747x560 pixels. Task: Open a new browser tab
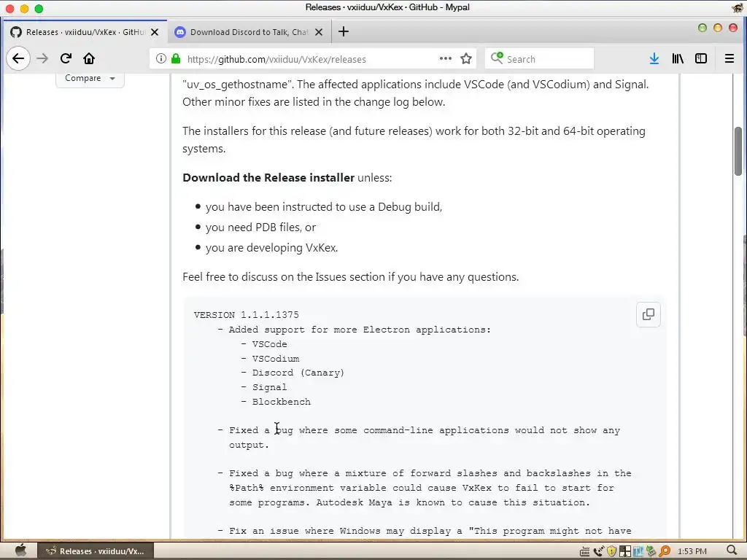coord(344,32)
